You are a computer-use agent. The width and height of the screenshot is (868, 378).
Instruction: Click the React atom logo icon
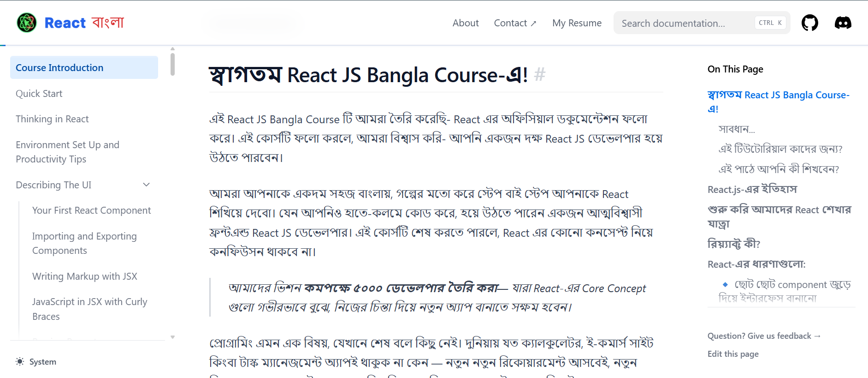(27, 23)
